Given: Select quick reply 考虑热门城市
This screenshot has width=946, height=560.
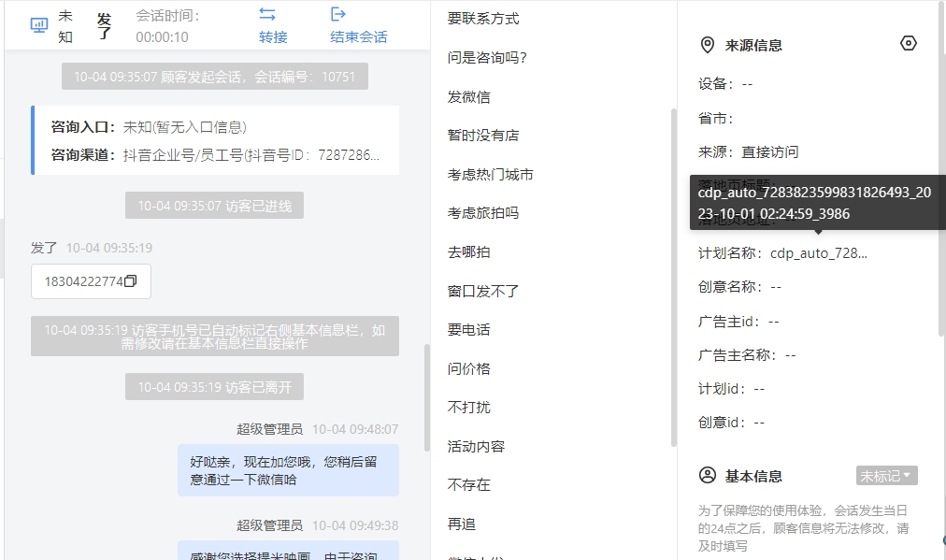Looking at the screenshot, I should pos(491,175).
